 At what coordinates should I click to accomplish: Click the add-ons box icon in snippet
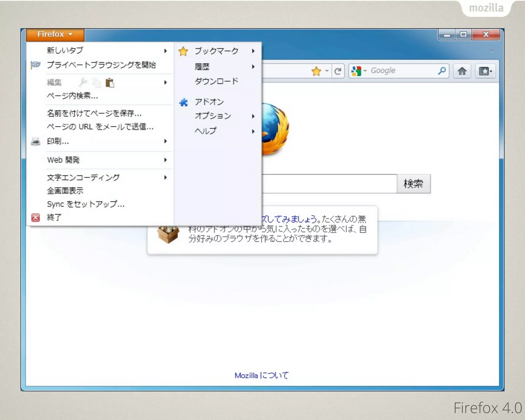coord(168,234)
